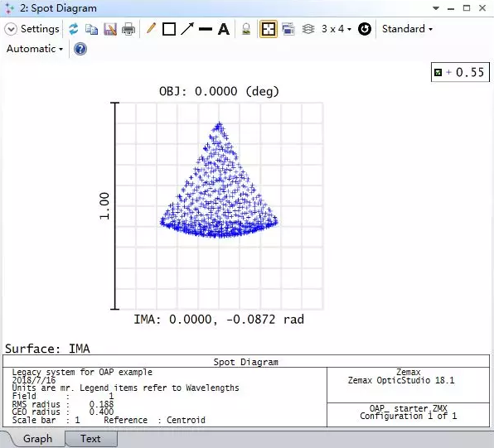Toggle the window lock icon
This screenshot has width=494, height=448.
[246, 29]
